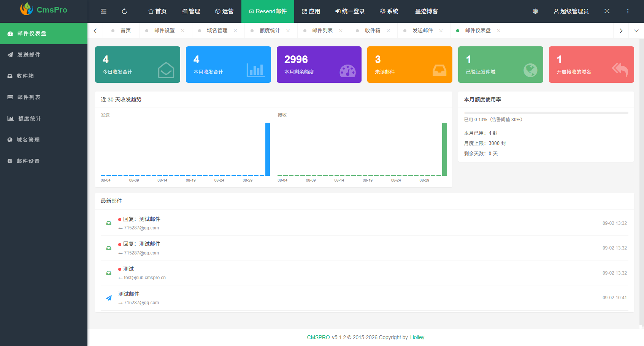Open the language globe icon
The image size is (644, 346).
point(535,11)
